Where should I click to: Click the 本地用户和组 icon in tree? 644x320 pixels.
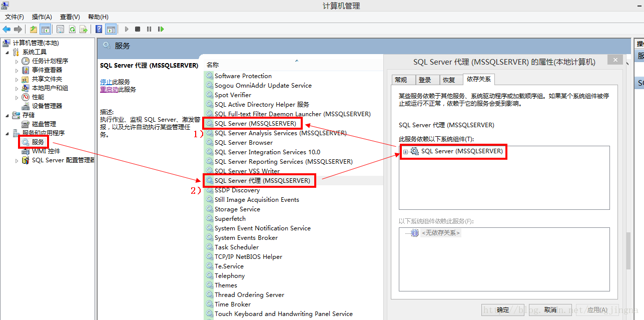pos(26,88)
